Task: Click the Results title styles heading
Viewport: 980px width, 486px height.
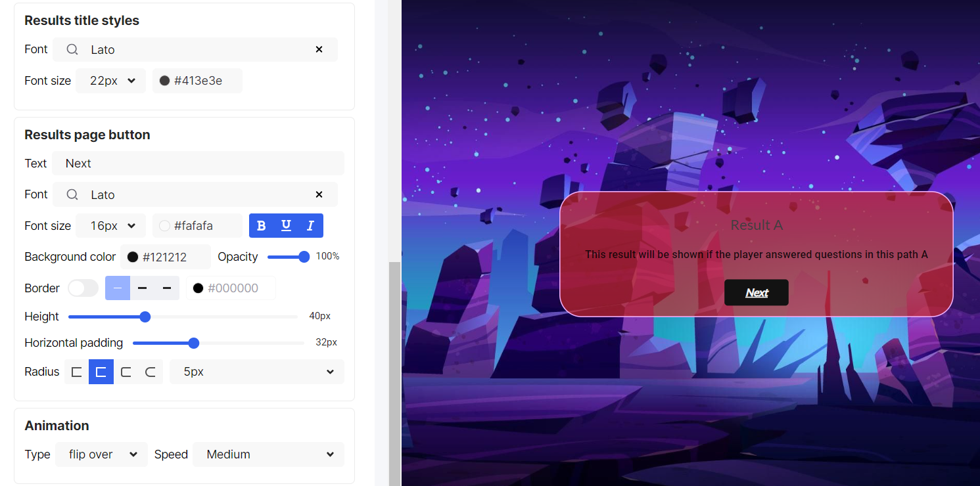Action: point(82,20)
